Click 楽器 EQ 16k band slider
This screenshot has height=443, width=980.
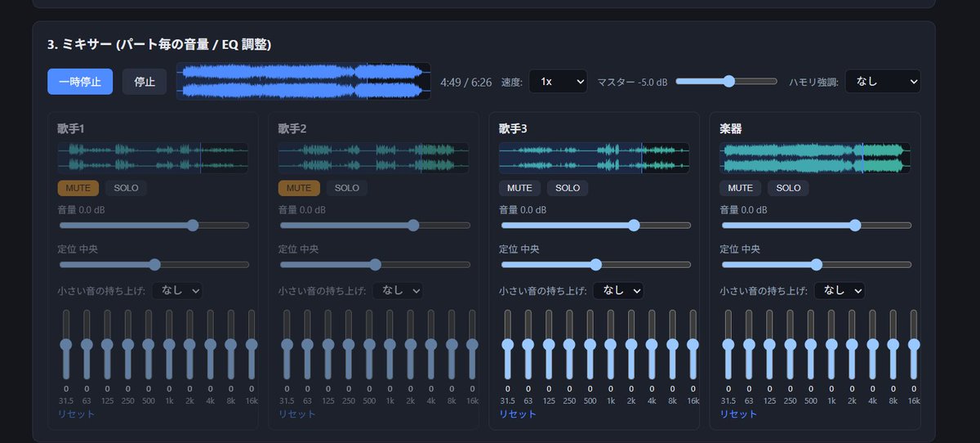point(913,345)
